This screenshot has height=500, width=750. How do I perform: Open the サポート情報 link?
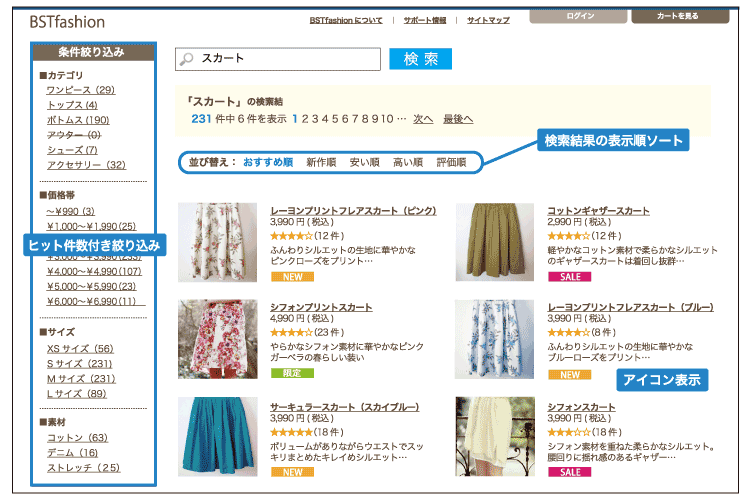(x=425, y=21)
